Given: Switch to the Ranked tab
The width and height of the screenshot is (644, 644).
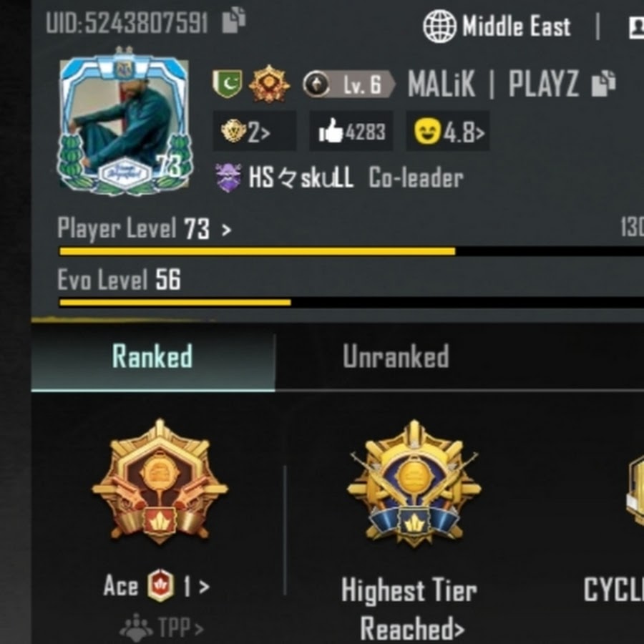Looking at the screenshot, I should [x=153, y=357].
